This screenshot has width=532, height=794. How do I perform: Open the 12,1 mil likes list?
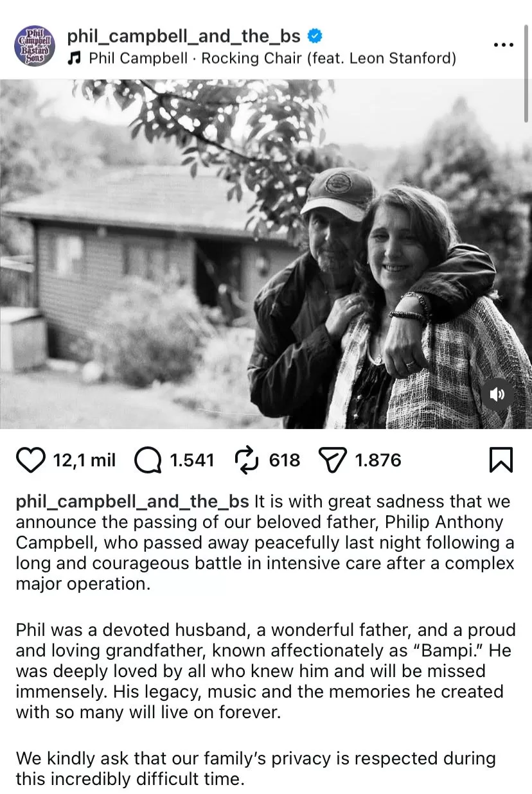85,460
